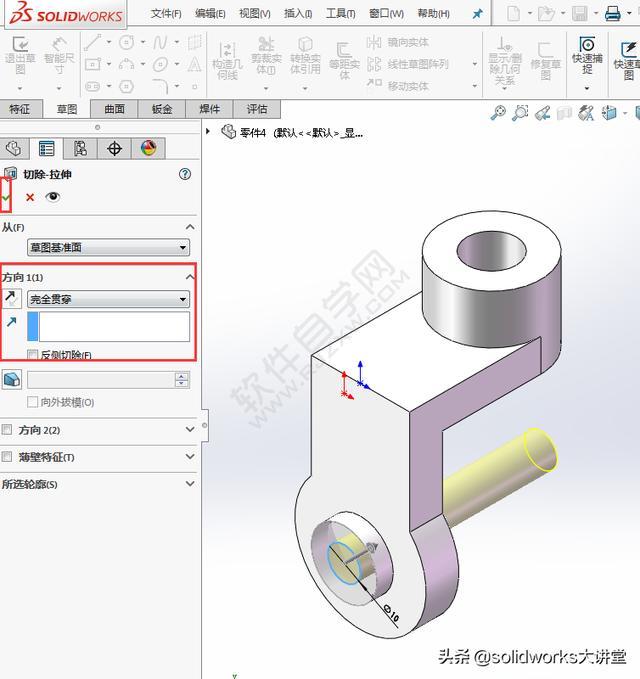Switch to the Sketch tab (草图)
The width and height of the screenshot is (640, 679).
pyautogui.click(x=67, y=109)
